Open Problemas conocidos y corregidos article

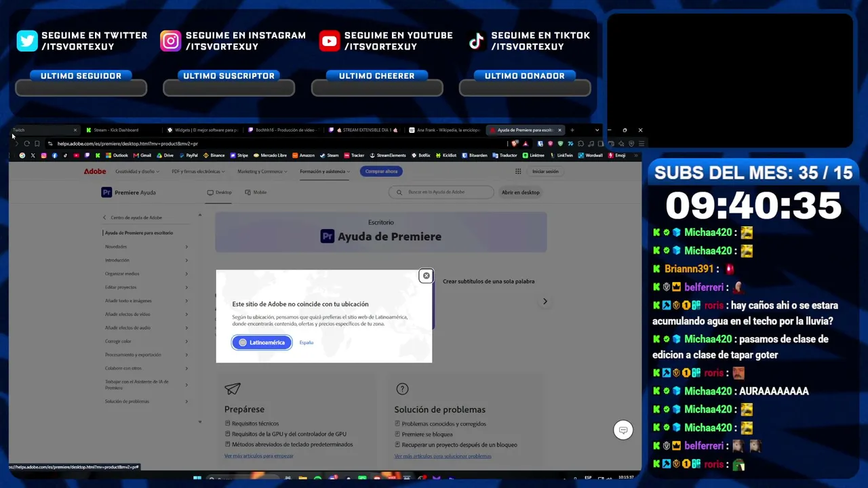tap(443, 424)
